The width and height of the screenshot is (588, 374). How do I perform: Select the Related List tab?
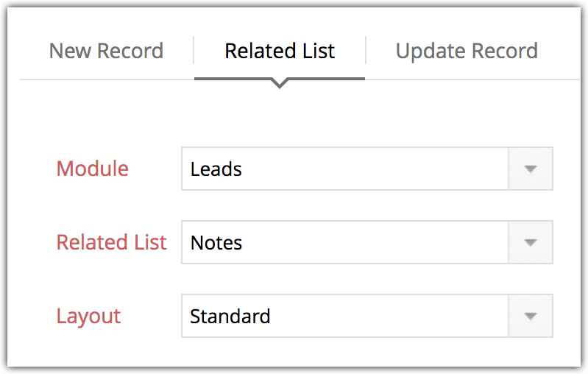[x=280, y=52]
